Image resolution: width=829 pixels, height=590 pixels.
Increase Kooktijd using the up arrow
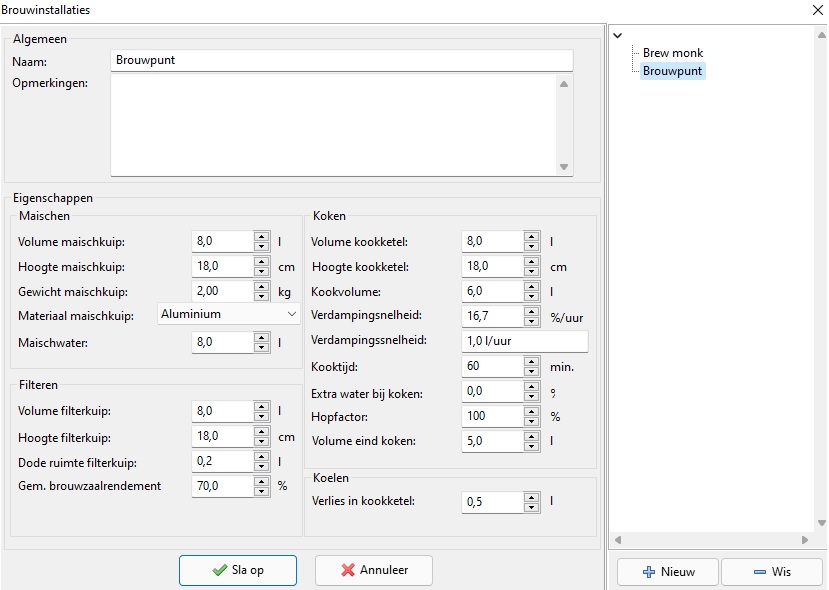click(x=533, y=362)
